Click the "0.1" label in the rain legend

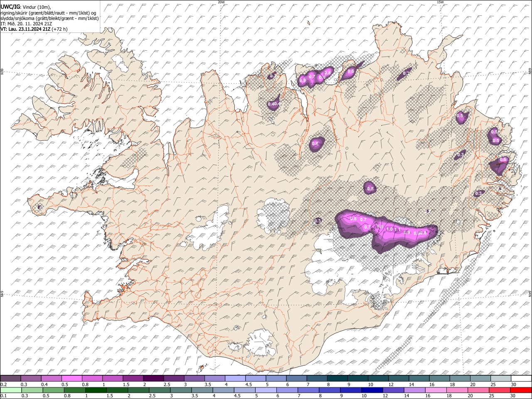pyautogui.click(x=3, y=396)
